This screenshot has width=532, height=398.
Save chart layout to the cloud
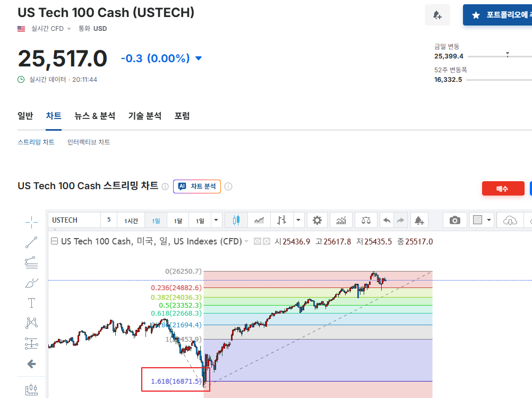[510, 219]
